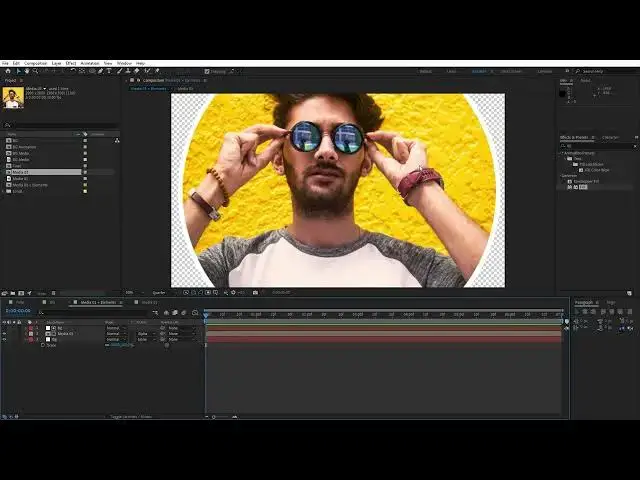Expand the Animation Presets group in Effects panel
Screen dimensions: 640x480
click(562, 153)
